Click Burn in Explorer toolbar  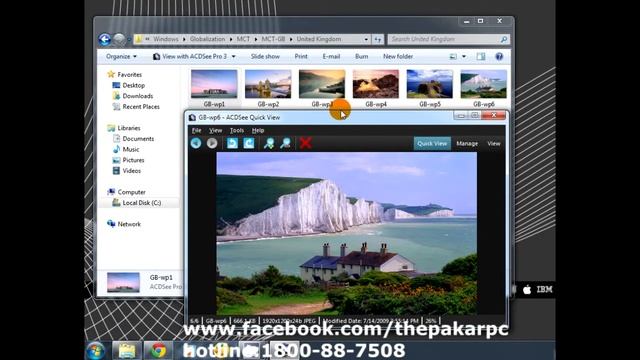[362, 56]
